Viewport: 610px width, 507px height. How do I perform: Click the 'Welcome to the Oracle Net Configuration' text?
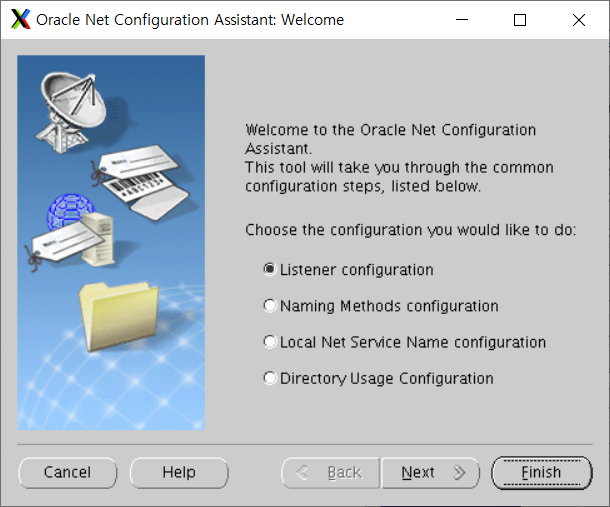tap(391, 130)
